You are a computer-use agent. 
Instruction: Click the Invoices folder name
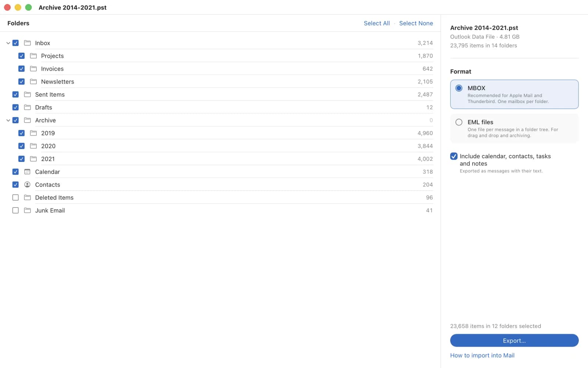coord(52,69)
